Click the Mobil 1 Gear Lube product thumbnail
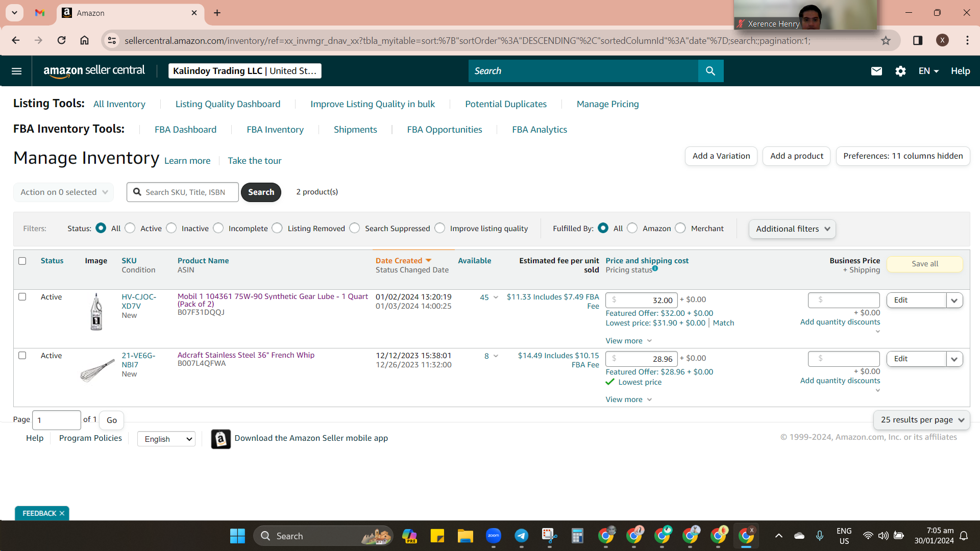This screenshot has height=551, width=980. pyautogui.click(x=96, y=312)
